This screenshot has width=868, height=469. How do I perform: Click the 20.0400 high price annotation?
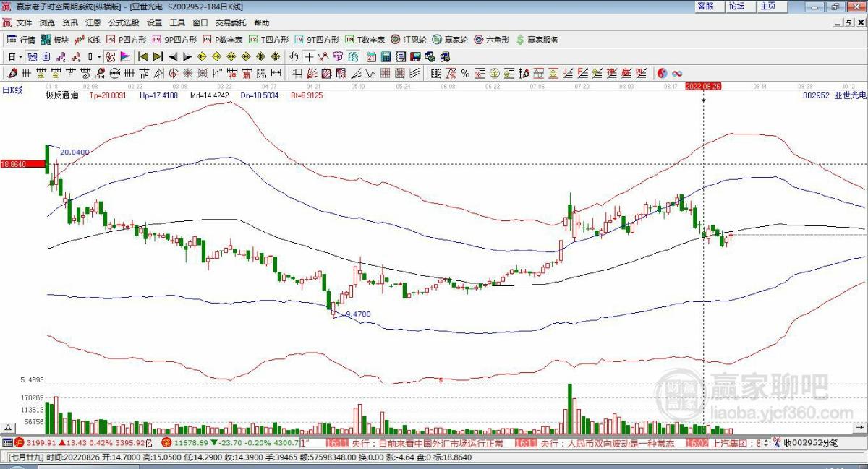pyautogui.click(x=75, y=152)
